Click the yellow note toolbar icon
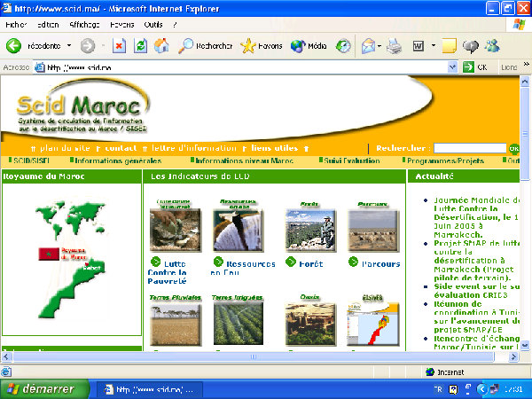Viewport: 532px width, 399px height. coord(450,46)
